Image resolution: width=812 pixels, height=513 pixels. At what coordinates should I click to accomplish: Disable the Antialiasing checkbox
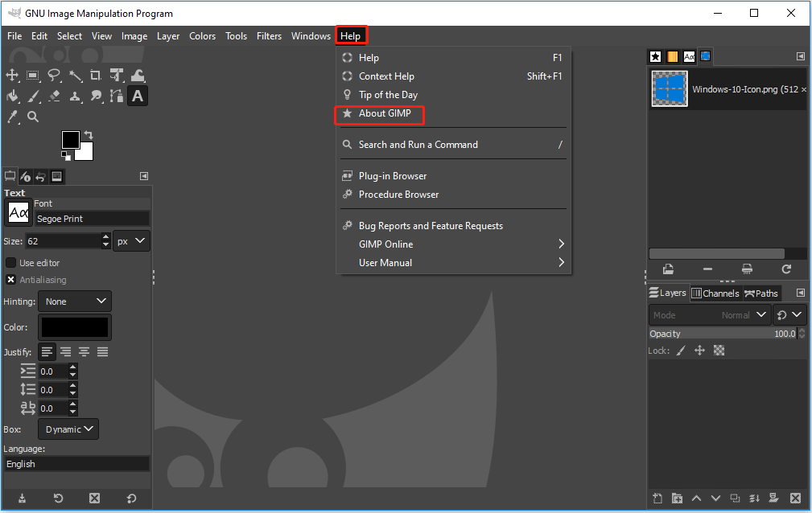point(11,280)
